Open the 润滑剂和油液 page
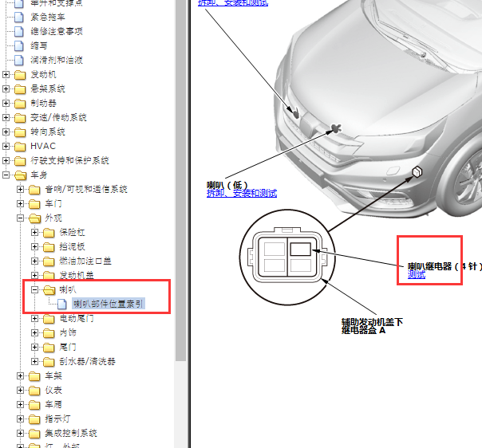This screenshot has width=482, height=448. tap(57, 60)
